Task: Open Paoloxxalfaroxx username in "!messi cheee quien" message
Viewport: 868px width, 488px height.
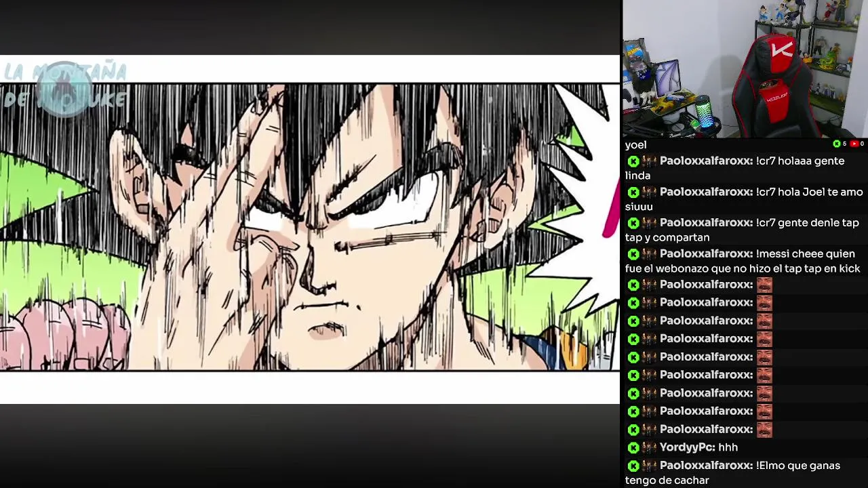Action: [707, 254]
